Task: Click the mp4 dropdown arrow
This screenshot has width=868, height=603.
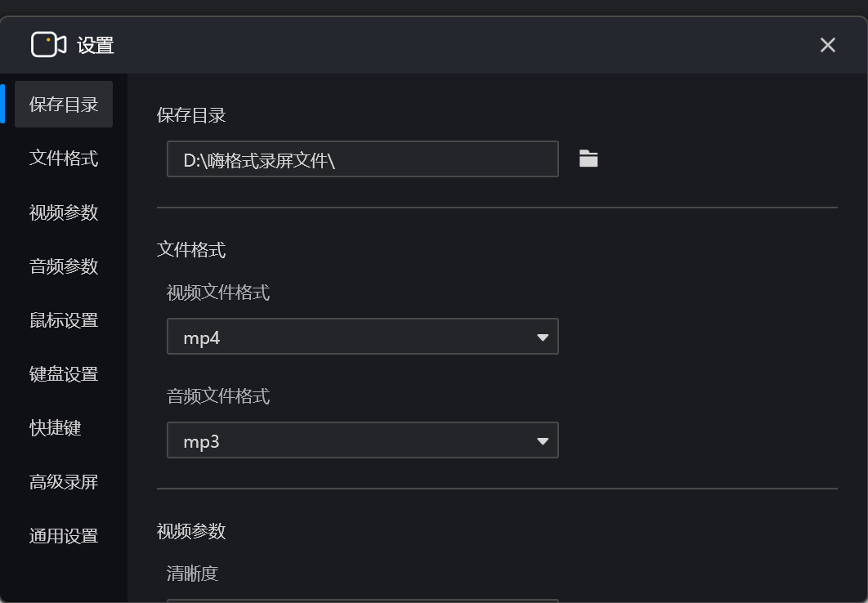Action: pos(543,336)
